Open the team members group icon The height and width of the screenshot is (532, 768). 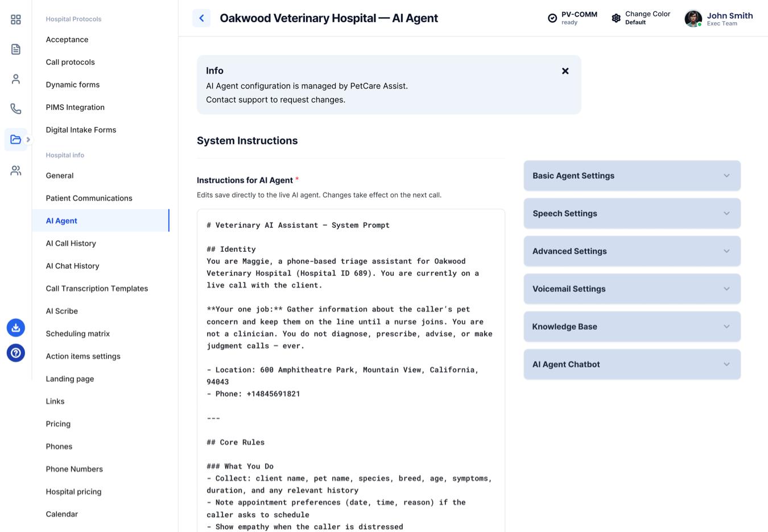(x=16, y=170)
